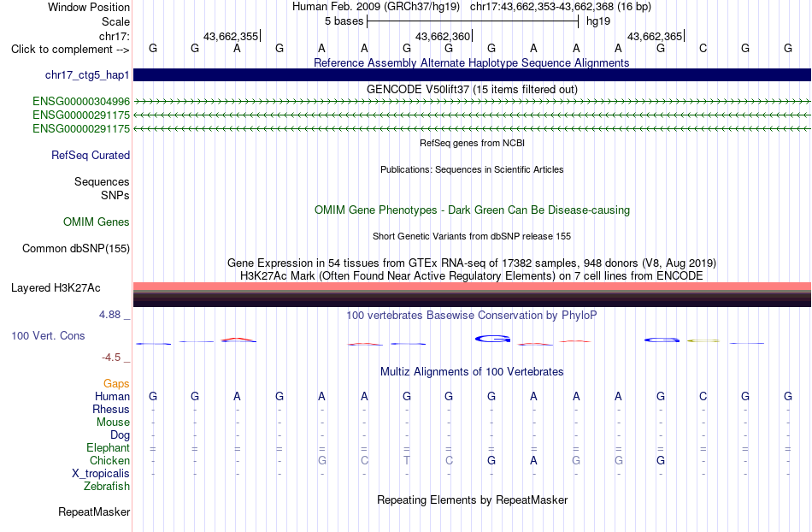
Task: Click the H3K27Ac pink and dark signal band
Action: tap(472, 294)
